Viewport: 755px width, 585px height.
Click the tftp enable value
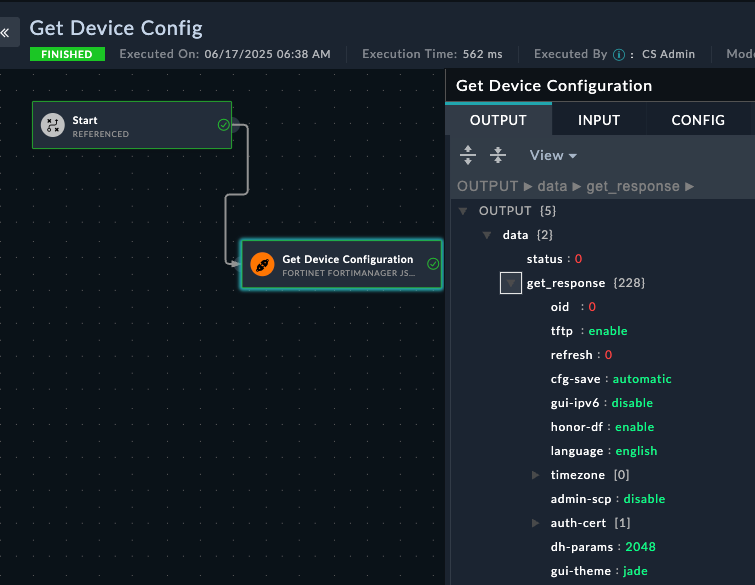point(608,331)
